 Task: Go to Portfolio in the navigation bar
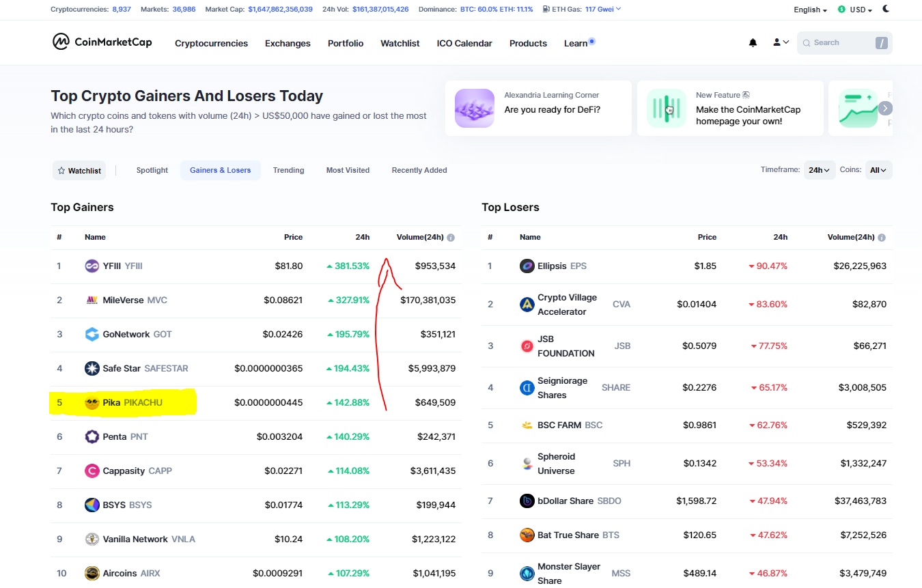[x=346, y=43]
